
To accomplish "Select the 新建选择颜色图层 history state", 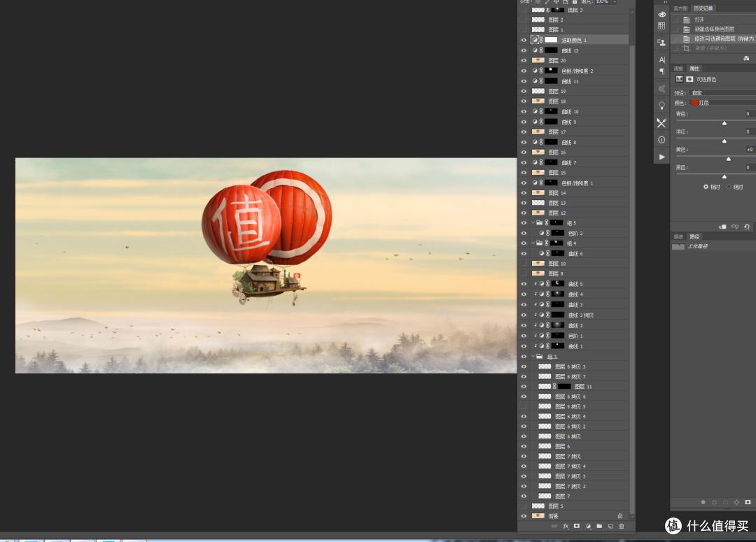I will click(x=713, y=29).
